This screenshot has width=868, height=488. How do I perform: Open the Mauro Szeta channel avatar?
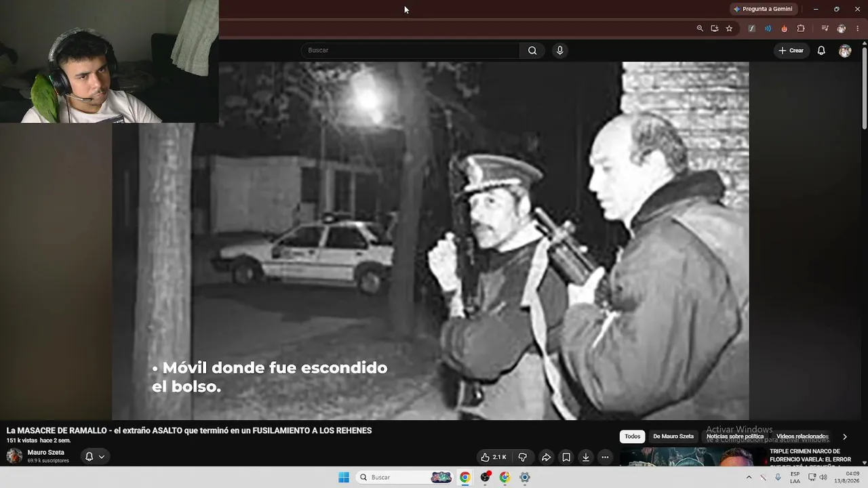[14, 456]
